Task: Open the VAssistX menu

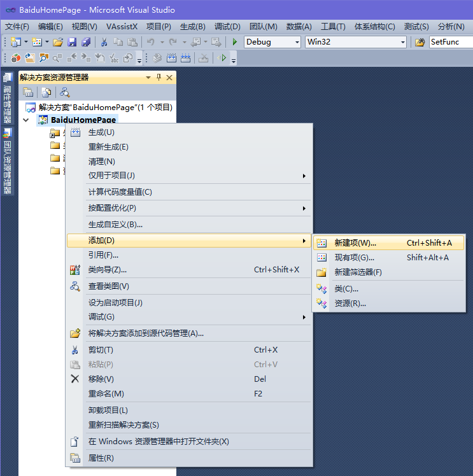Action: coord(122,27)
